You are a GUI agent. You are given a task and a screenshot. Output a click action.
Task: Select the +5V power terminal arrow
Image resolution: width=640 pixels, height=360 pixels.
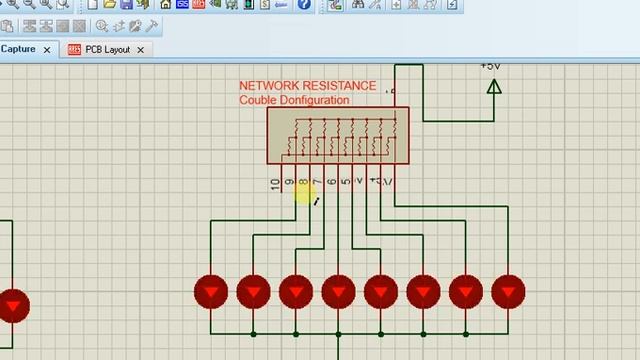(x=494, y=87)
